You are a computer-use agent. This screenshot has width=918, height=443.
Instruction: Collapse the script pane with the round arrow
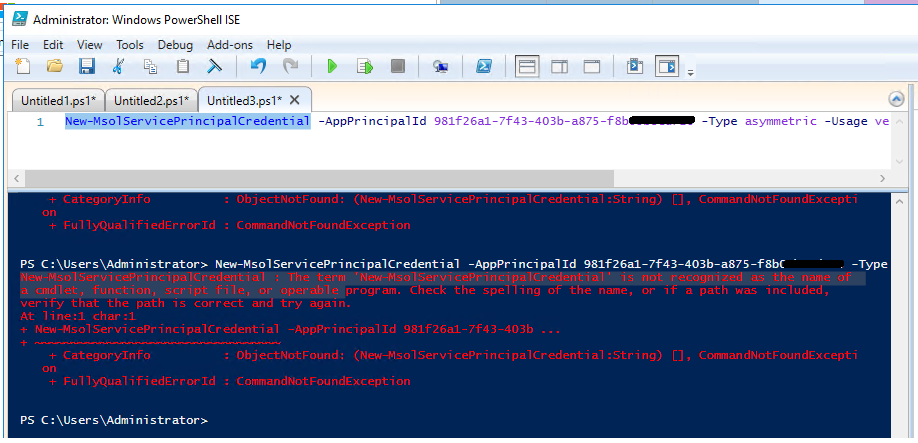click(x=896, y=99)
